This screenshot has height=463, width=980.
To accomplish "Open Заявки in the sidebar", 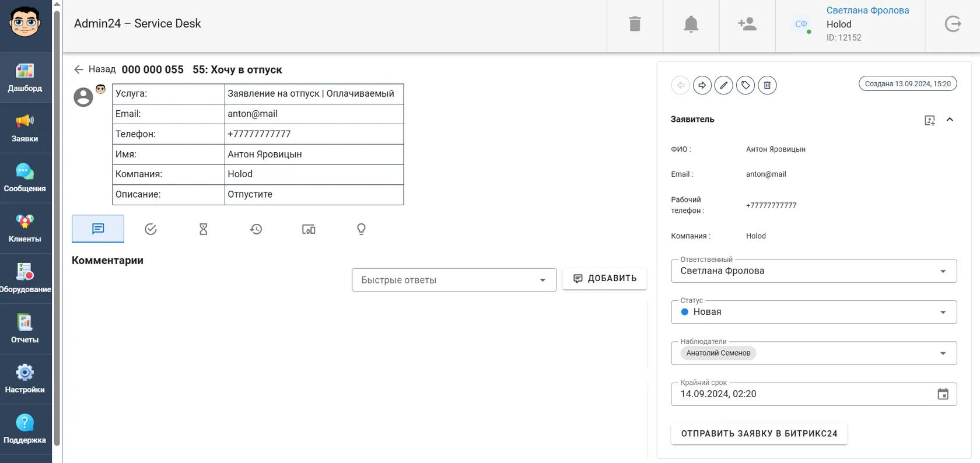I will [x=25, y=128].
